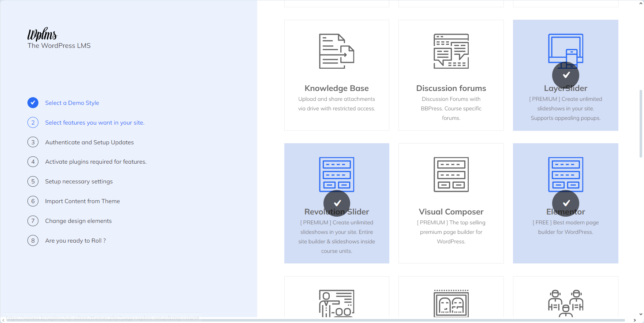Select the Knowledge Base feature title

point(337,88)
